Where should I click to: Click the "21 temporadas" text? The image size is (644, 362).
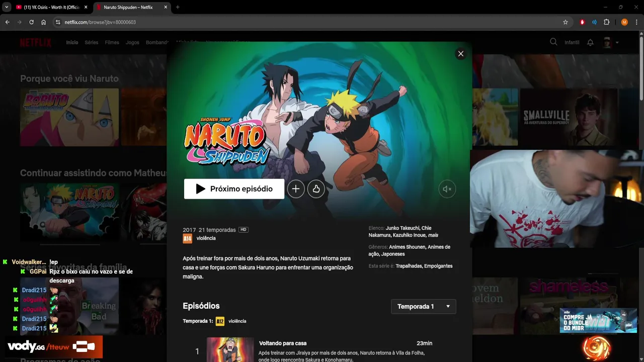click(x=217, y=230)
